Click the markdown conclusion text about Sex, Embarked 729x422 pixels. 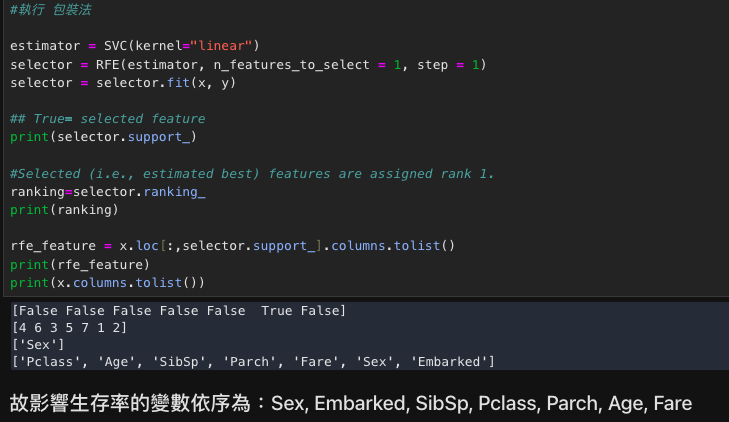coord(351,403)
